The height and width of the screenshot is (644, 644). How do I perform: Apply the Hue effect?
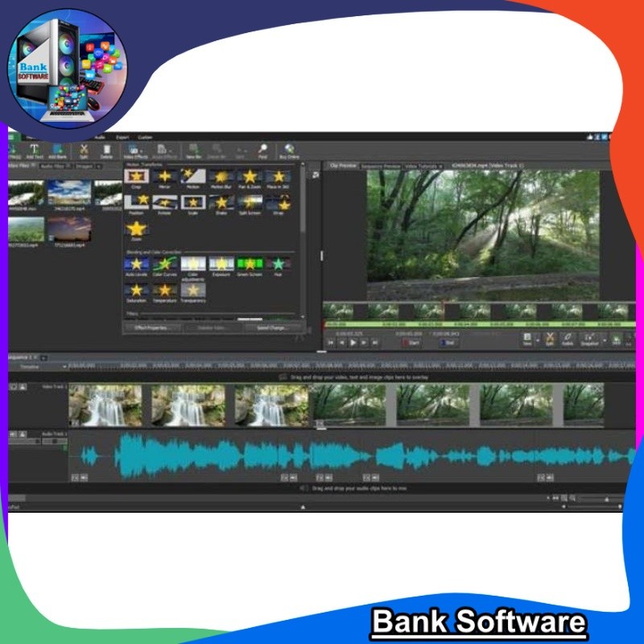[x=278, y=266]
